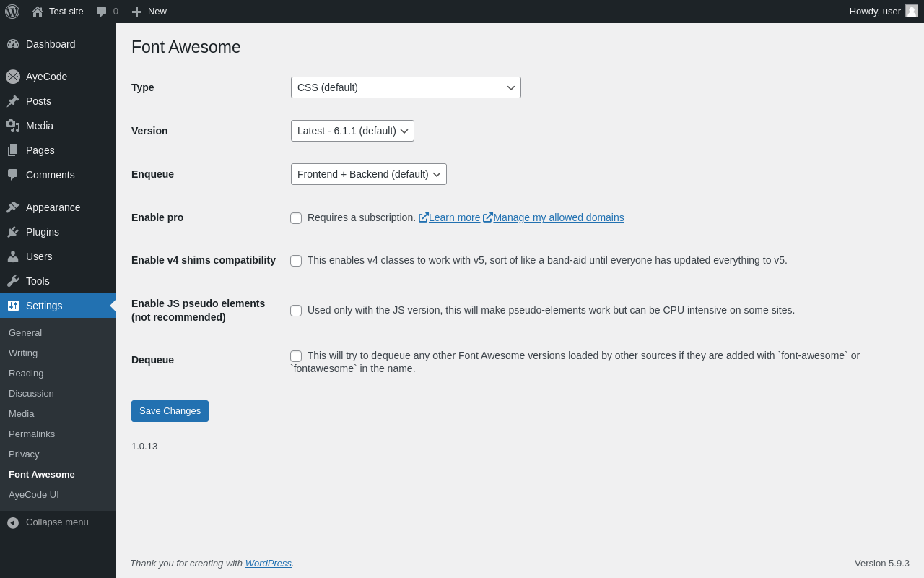Tick the v4 shims compatibility checkbox
This screenshot has height=578, width=924.
coord(296,261)
